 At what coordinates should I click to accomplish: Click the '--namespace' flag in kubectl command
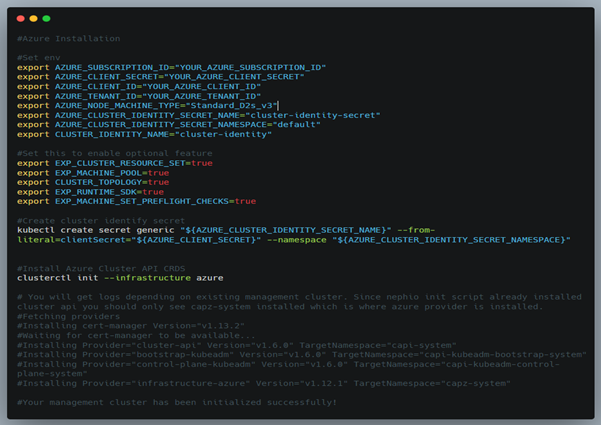pos(297,240)
